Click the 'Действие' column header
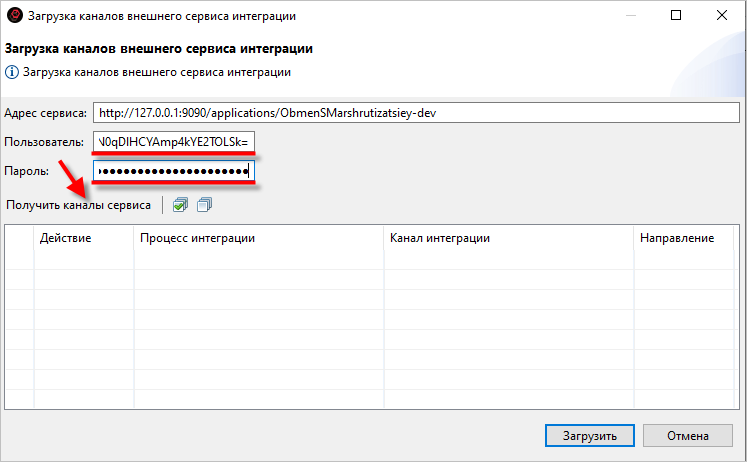 click(83, 238)
